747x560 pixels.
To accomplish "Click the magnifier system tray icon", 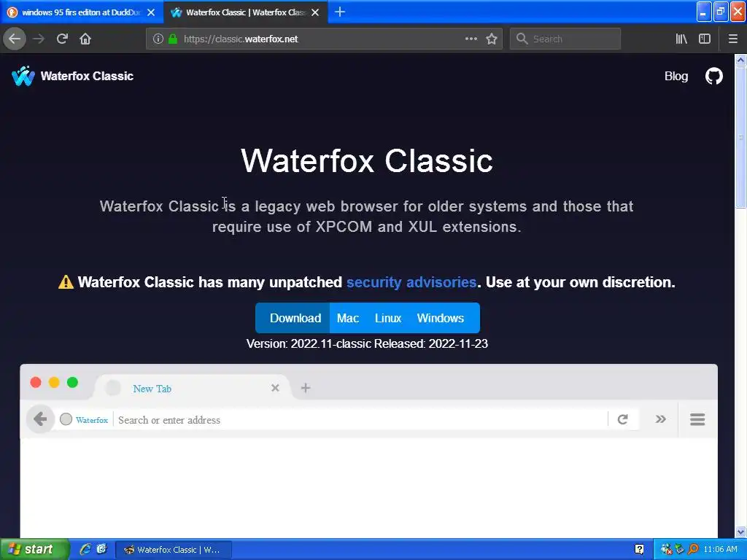I will tap(693, 550).
